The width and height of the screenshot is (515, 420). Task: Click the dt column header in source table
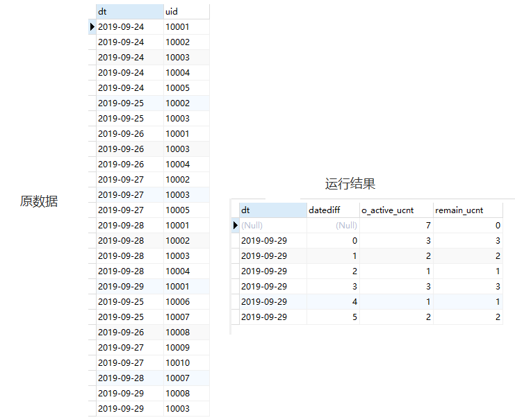coord(130,12)
